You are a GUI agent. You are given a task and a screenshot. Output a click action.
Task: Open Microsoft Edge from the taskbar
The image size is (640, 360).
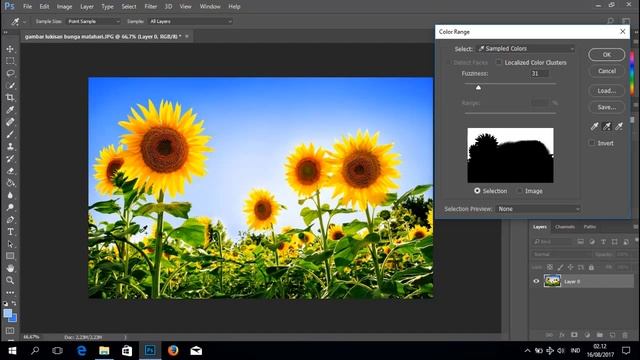point(82,351)
